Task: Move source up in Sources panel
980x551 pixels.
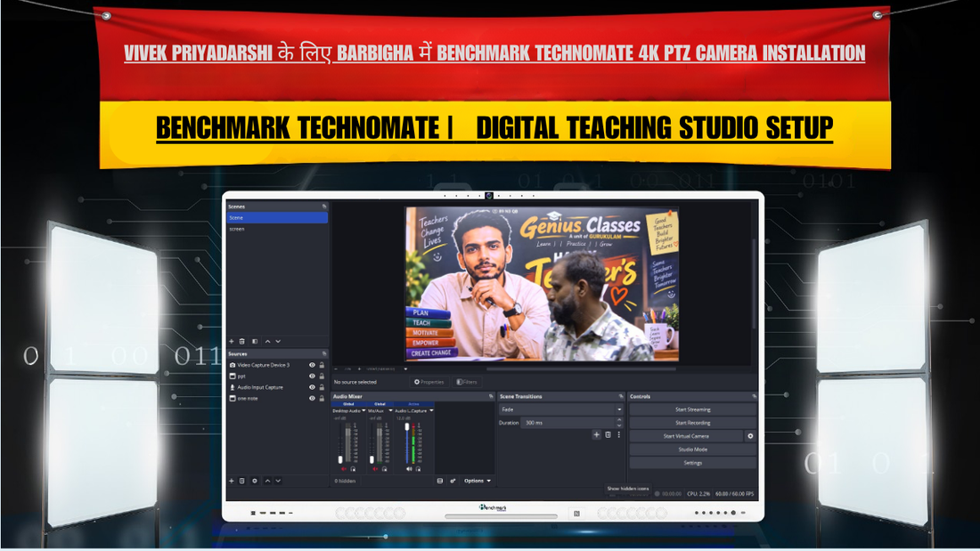Action: 267,481
